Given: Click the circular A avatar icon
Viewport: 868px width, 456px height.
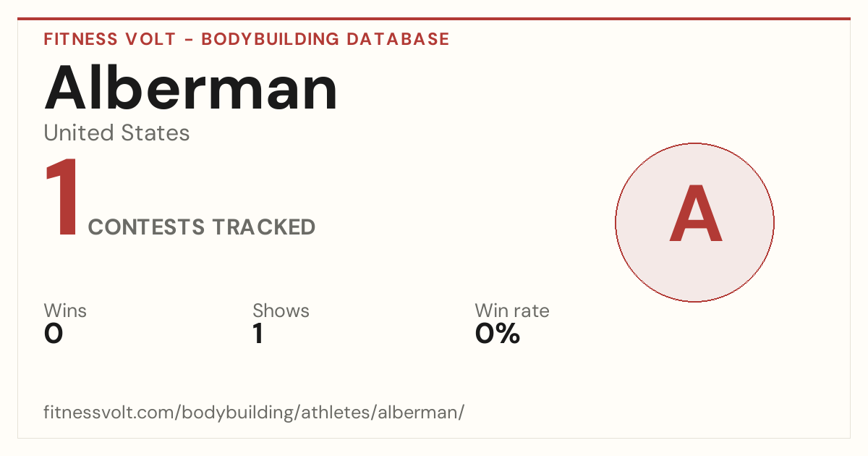Looking at the screenshot, I should 694,223.
